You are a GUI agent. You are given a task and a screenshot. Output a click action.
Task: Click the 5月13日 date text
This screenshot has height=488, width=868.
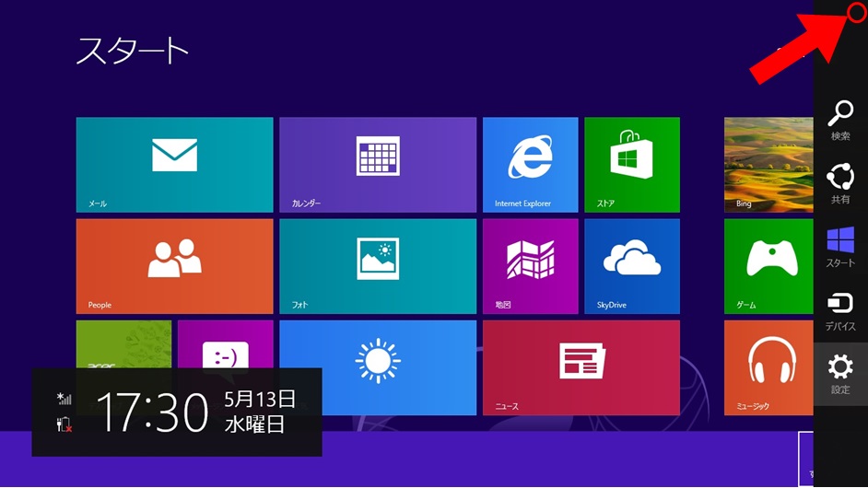(x=260, y=399)
